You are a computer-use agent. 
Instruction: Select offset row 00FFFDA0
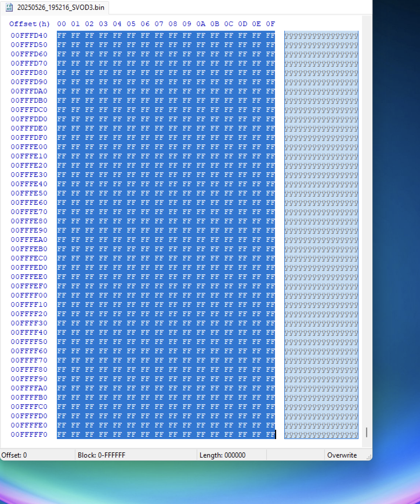pyautogui.click(x=29, y=91)
